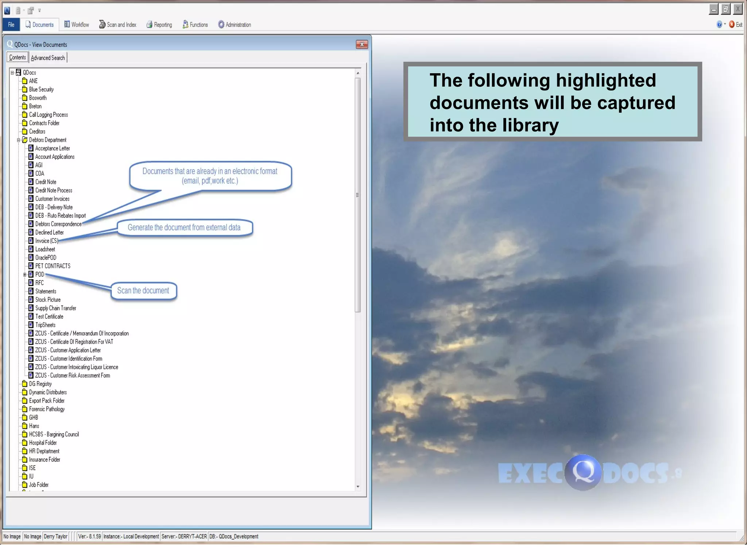Click the Acceptance Letter document icon
747x560 pixels.
(x=31, y=148)
